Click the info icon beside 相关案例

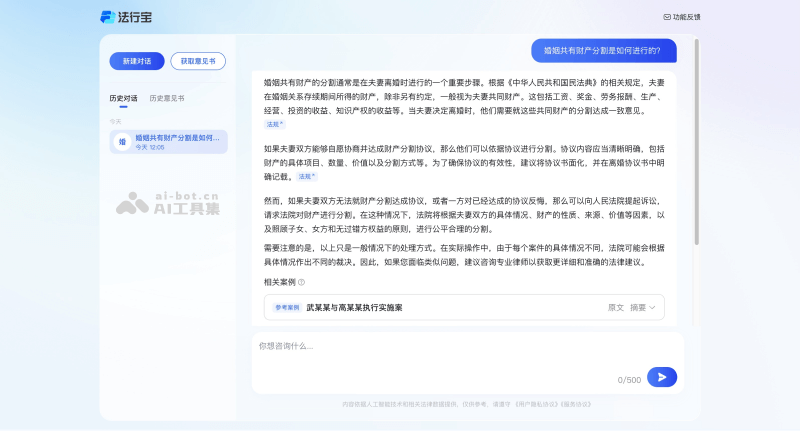[x=301, y=282]
